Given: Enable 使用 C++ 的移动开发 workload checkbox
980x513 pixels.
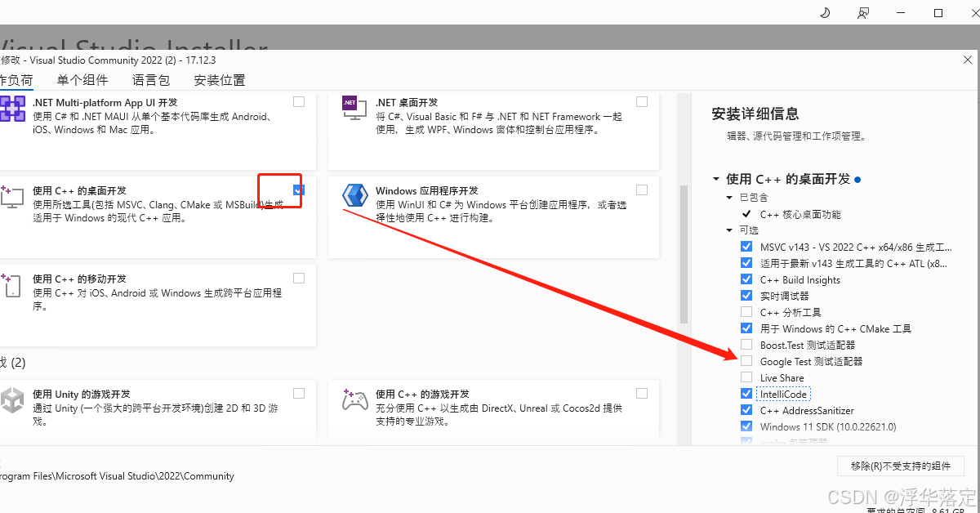Looking at the screenshot, I should [299, 279].
